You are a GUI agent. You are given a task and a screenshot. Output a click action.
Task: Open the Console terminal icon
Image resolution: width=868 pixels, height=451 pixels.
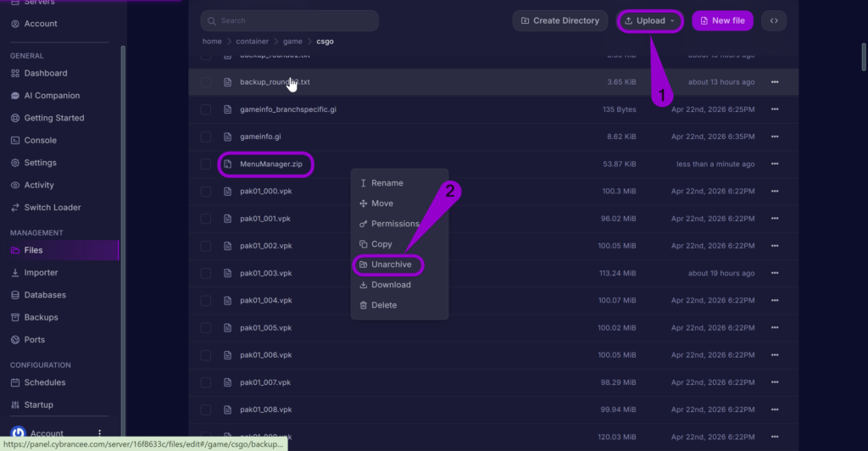(x=15, y=141)
